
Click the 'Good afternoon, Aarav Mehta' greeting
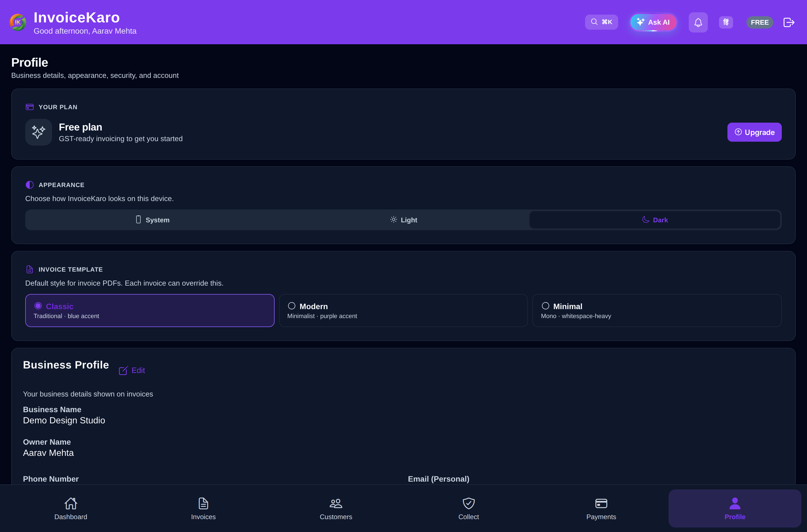coord(85,31)
